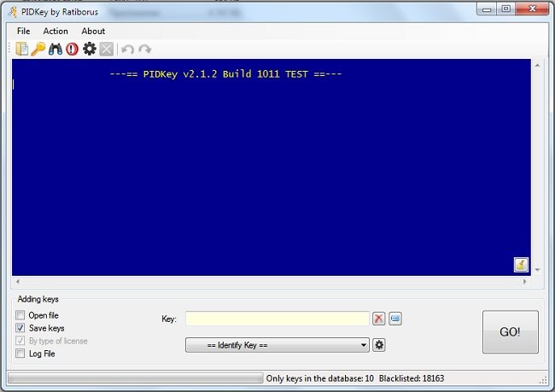This screenshot has width=555, height=392.
Task: Click the undo arrow toolbar icon
Action: tap(127, 50)
